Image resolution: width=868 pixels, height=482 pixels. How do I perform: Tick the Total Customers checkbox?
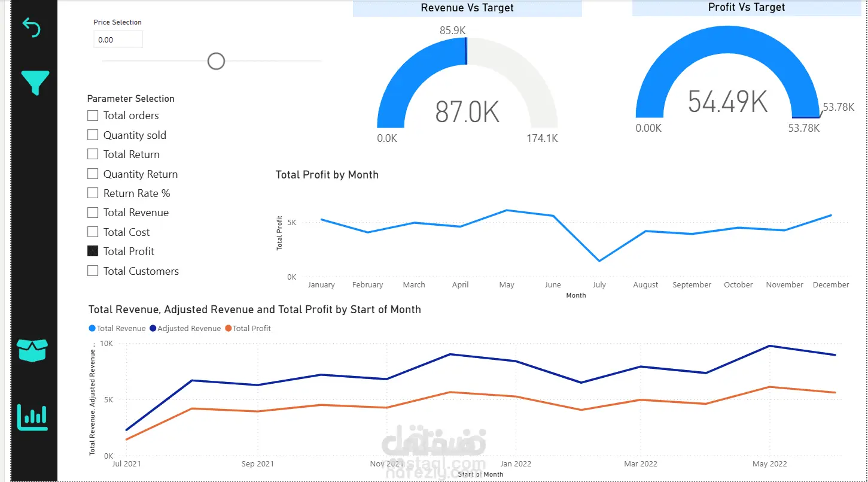[93, 271]
